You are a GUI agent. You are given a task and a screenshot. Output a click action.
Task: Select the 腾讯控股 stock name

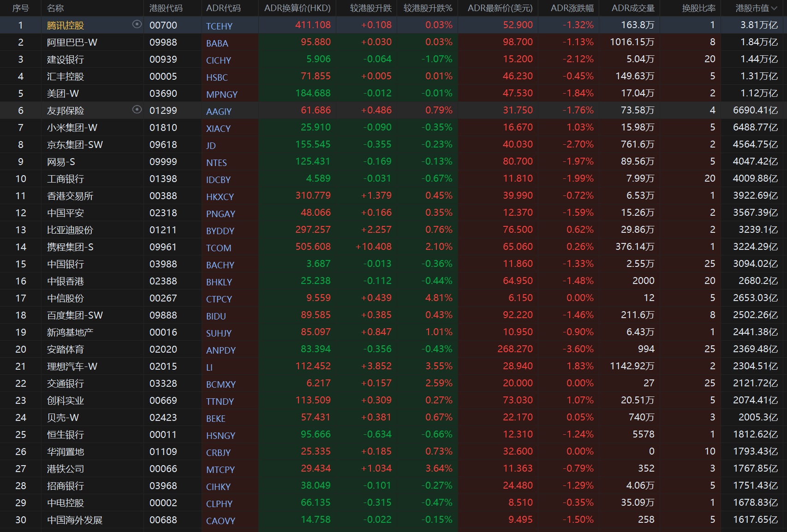point(66,25)
